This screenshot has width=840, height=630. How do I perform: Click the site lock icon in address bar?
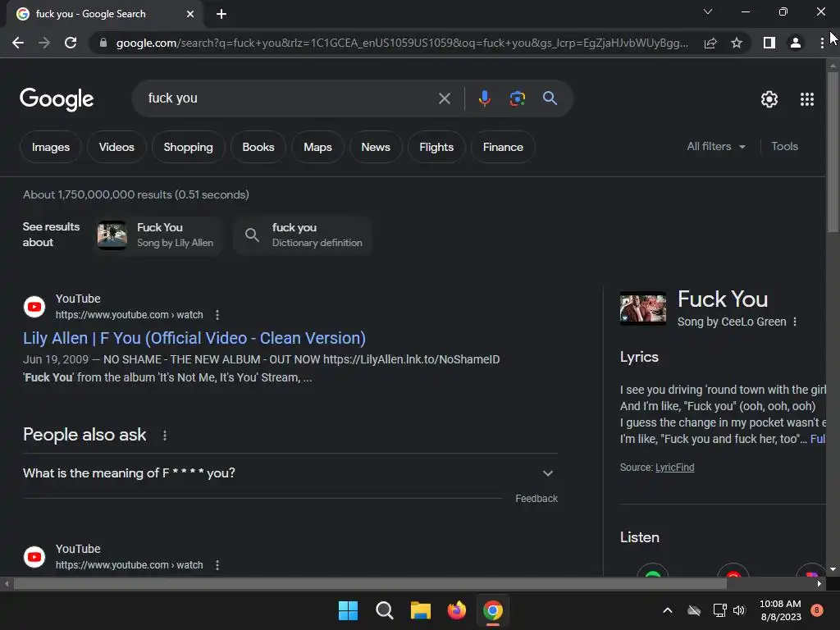point(103,43)
